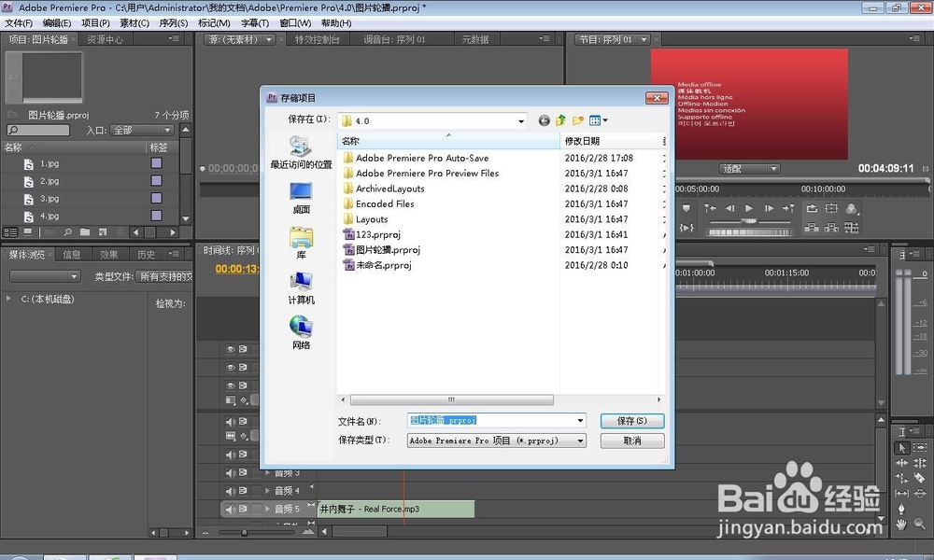The width and height of the screenshot is (934, 560).
Task: Click the Extract button in Program monitor
Action: click(x=831, y=228)
